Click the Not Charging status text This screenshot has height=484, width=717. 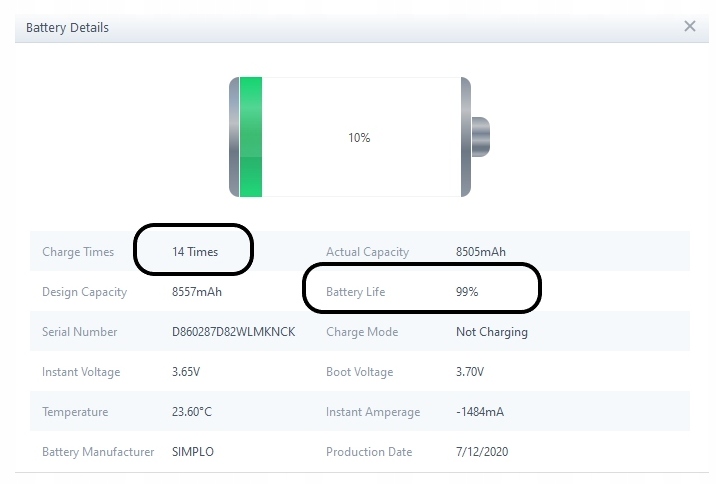[x=491, y=332]
